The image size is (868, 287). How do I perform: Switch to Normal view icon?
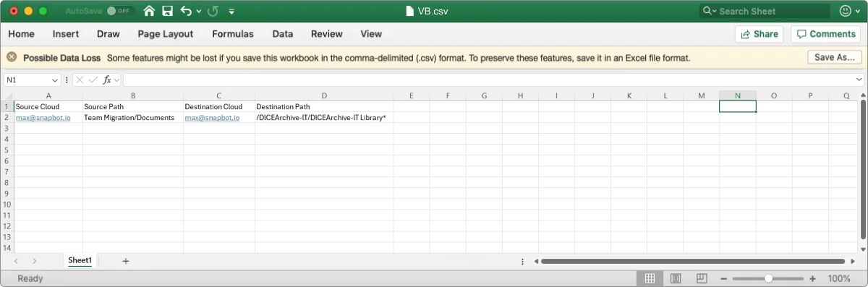pyautogui.click(x=650, y=278)
